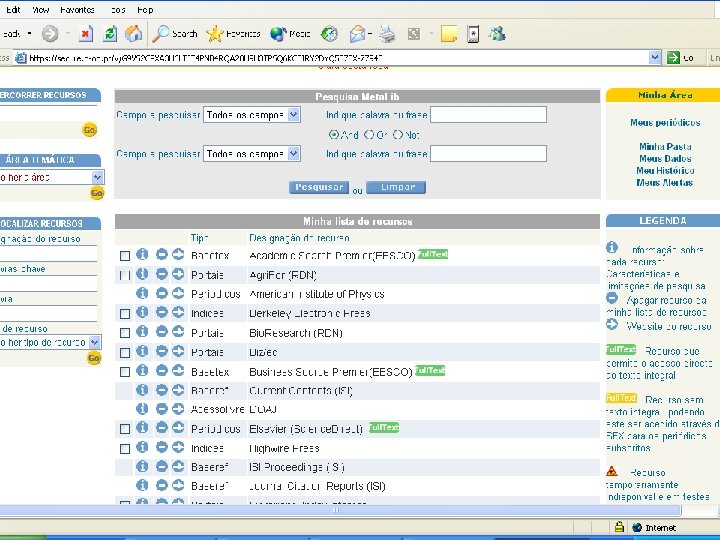Image resolution: width=720 pixels, height=540 pixels.
Task: Open info icon for Academic Search Premier
Action: click(142, 254)
